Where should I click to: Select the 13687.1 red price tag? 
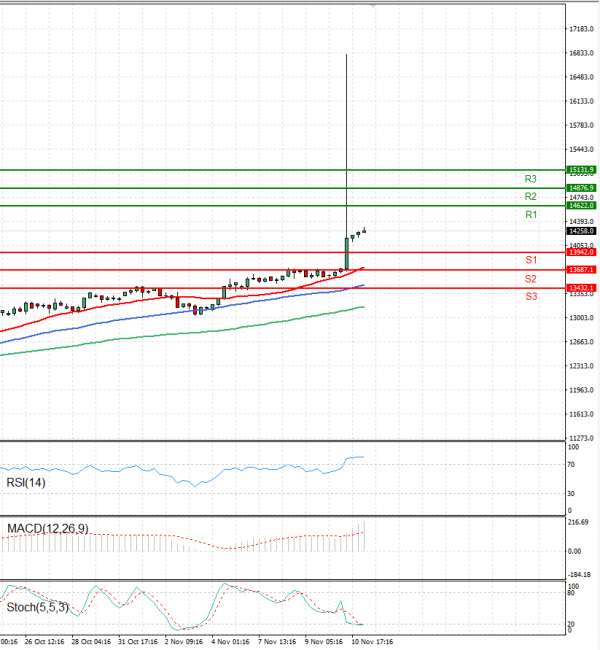click(x=581, y=270)
